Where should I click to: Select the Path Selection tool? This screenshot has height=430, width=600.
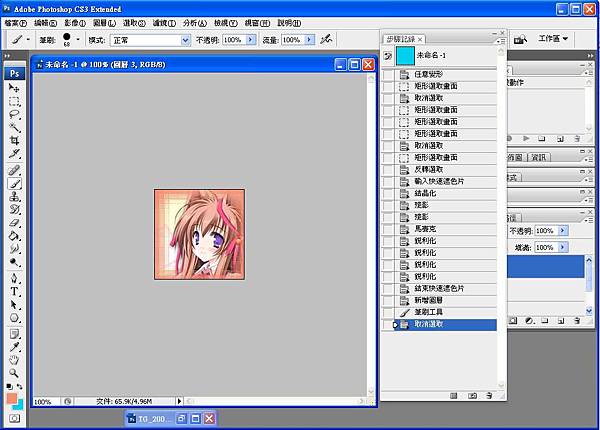[x=14, y=305]
